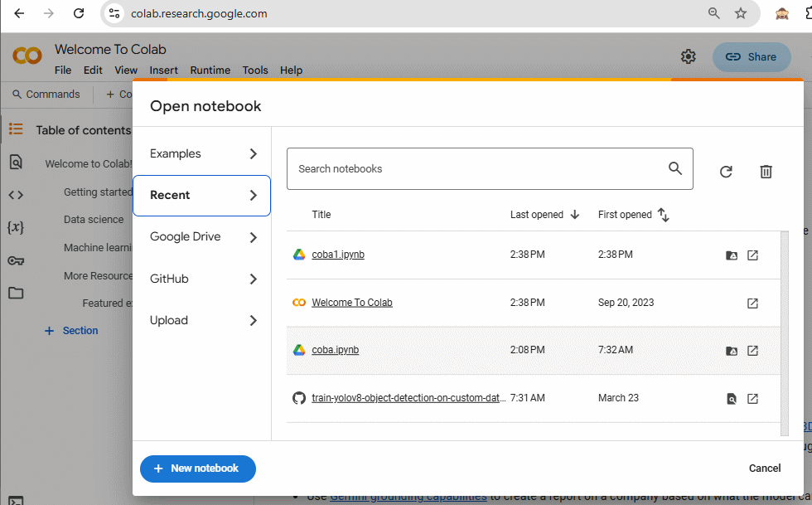Screen dimensions: 812x505
Task: Click the Share button
Action: click(x=752, y=57)
